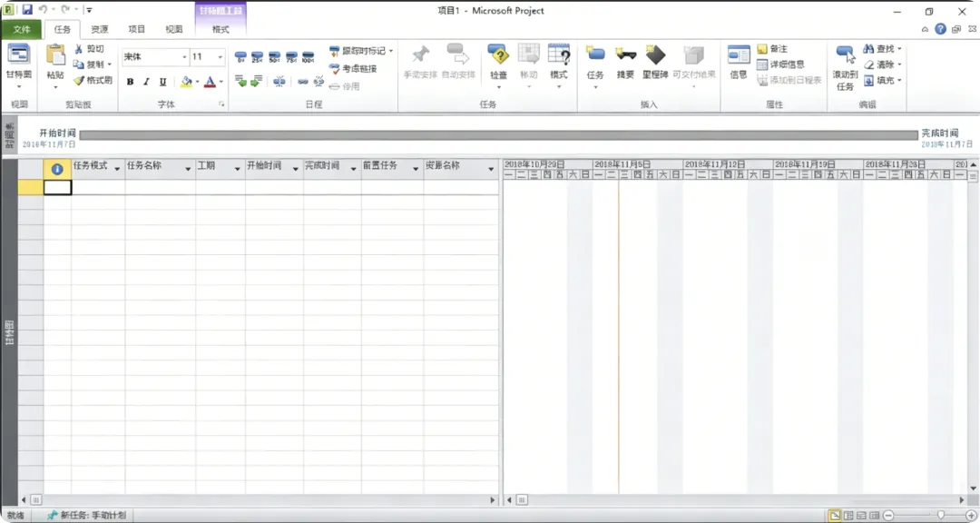Open the font size 11 combo box
The image size is (980, 523).
point(208,57)
